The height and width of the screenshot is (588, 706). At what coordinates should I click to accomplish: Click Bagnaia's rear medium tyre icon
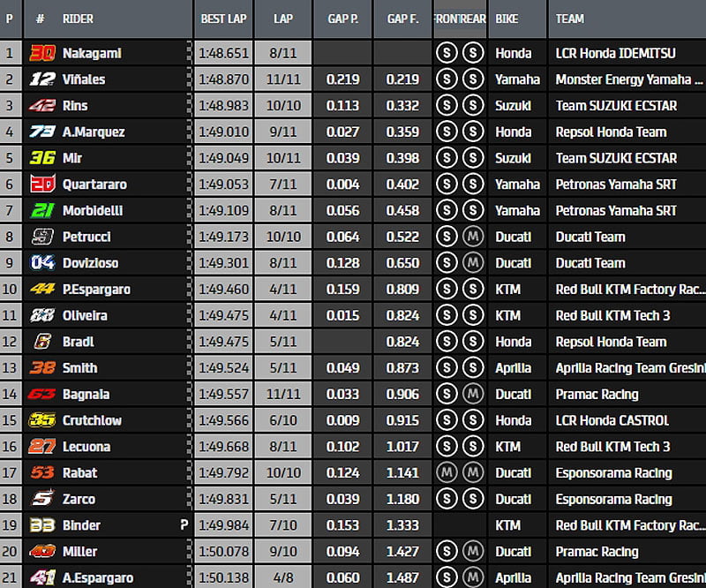473,395
